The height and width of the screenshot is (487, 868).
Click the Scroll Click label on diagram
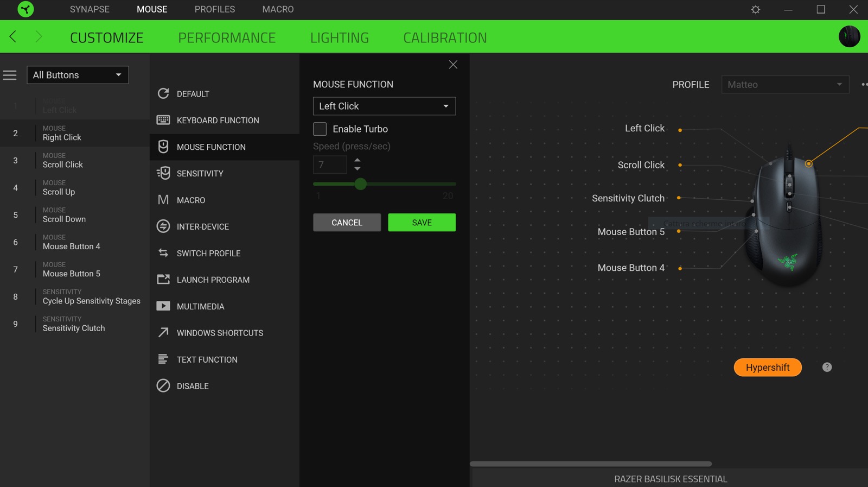[641, 165]
